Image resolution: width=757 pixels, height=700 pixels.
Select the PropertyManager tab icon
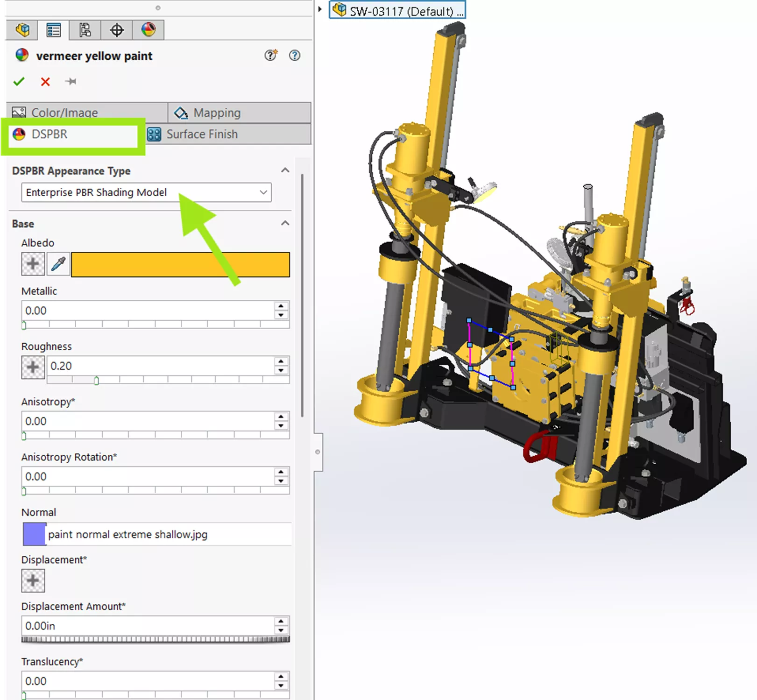(x=53, y=29)
